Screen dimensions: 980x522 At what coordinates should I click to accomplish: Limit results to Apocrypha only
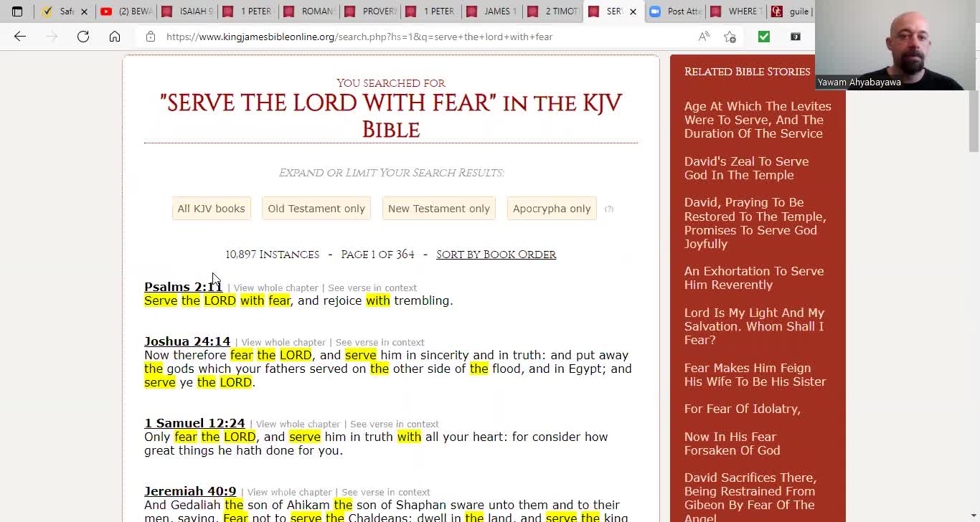tap(552, 209)
